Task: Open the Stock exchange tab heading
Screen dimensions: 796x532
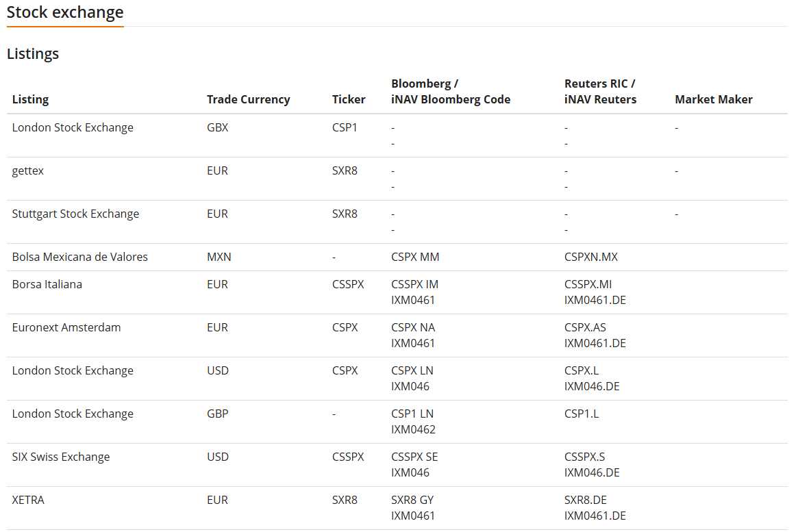Action: [65, 12]
